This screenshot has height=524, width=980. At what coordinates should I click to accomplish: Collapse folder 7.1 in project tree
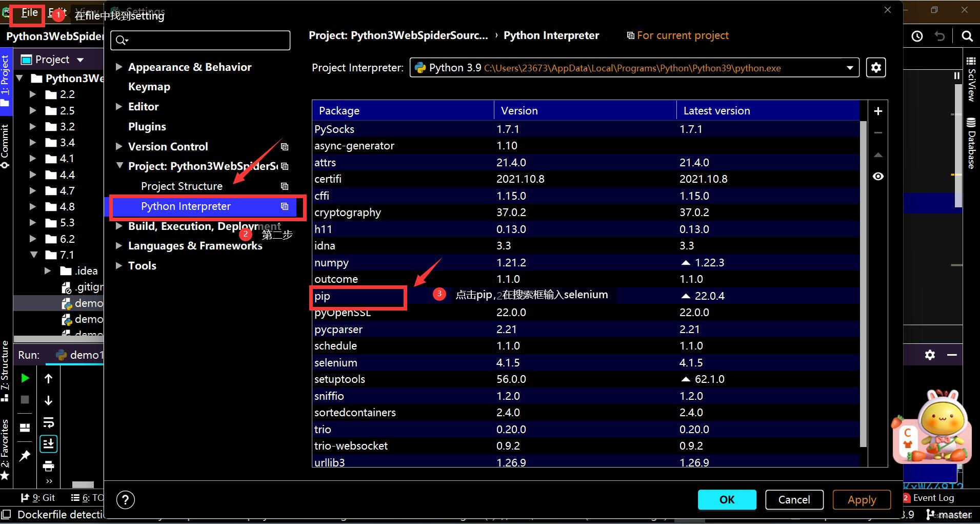point(34,255)
